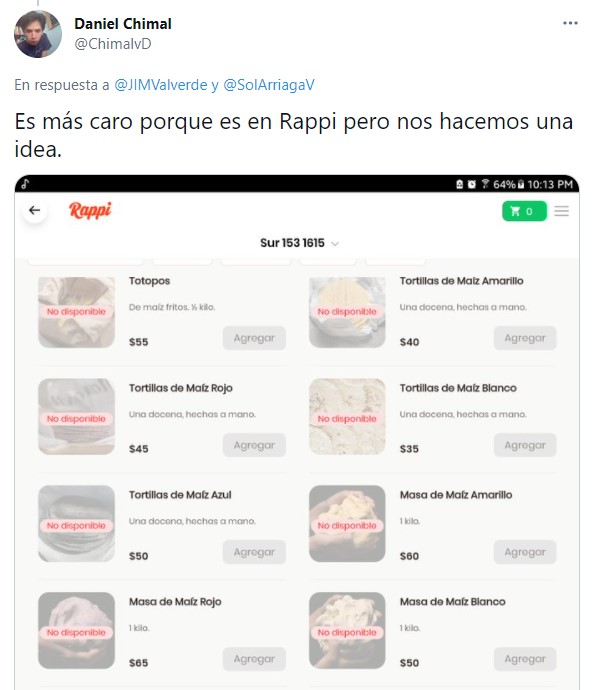The image size is (592, 690).
Task: Add Tortillas de Maíz Amarillo via Agregar
Action: click(525, 338)
